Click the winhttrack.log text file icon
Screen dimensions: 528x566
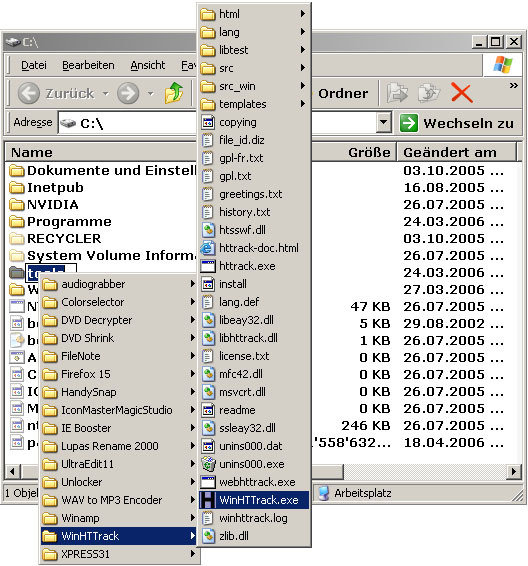click(x=208, y=518)
